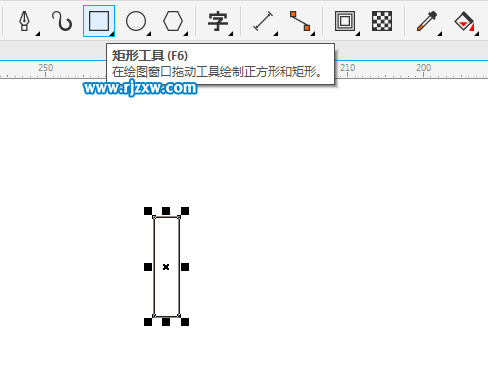Screen dimensions: 488x391
Task: Click ruler mark labeled 200
Action: click(x=423, y=68)
